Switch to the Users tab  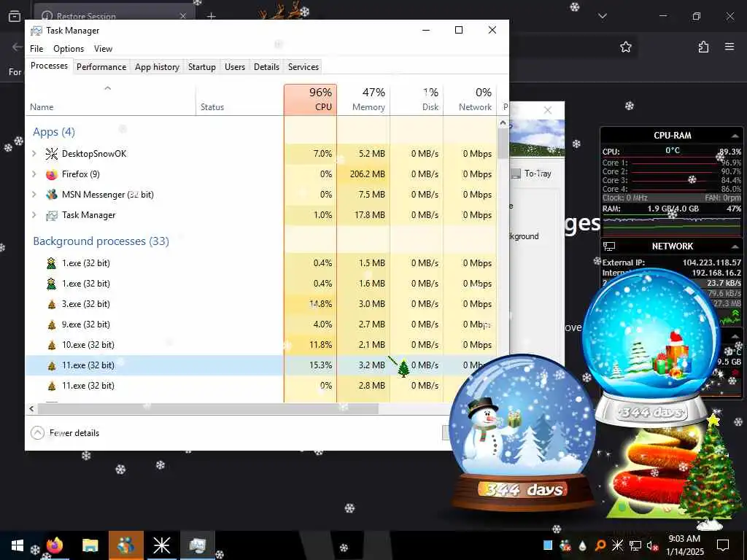coord(235,66)
